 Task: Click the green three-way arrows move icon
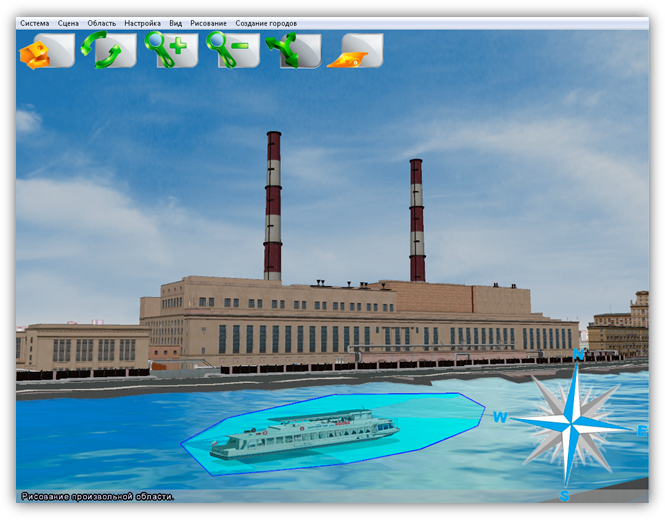pos(293,50)
